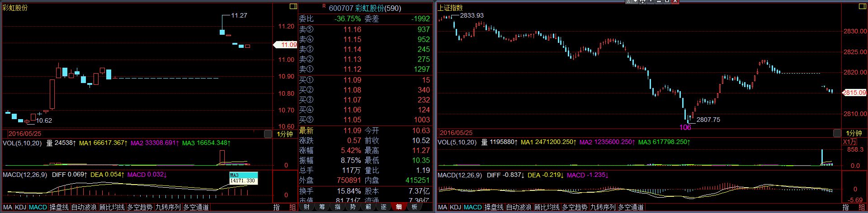This screenshot has height=213, width=868.
Task: Select 操盘线 tab under 上证指数 chart
Action: click(494, 207)
